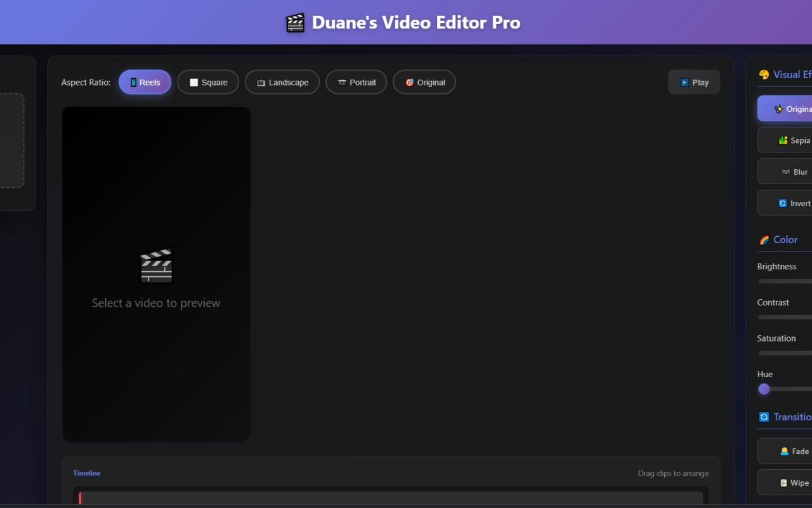This screenshot has height=508, width=812.
Task: Switch aspect ratio to Square
Action: (x=208, y=82)
